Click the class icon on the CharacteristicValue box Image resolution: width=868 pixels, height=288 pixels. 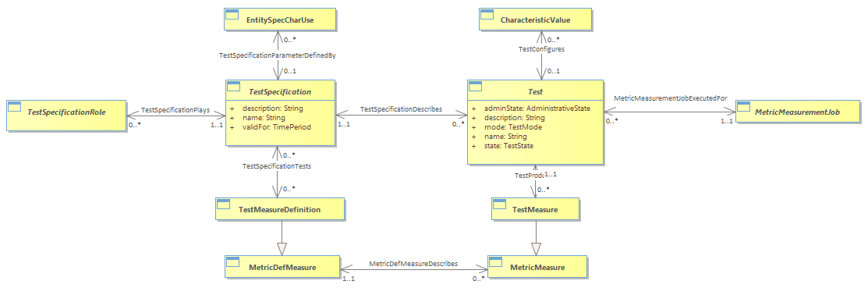[487, 14]
